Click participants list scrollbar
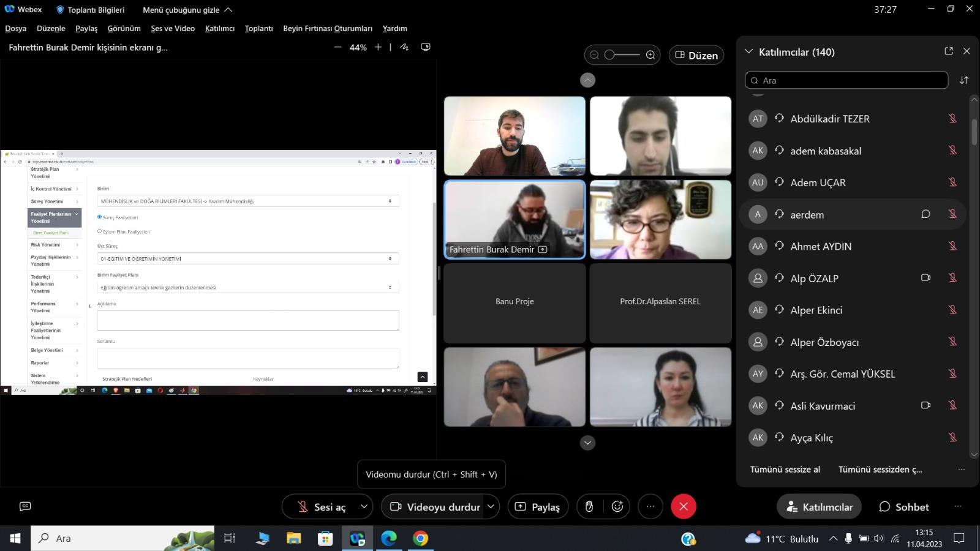Screen dimensions: 980x551 974,132
